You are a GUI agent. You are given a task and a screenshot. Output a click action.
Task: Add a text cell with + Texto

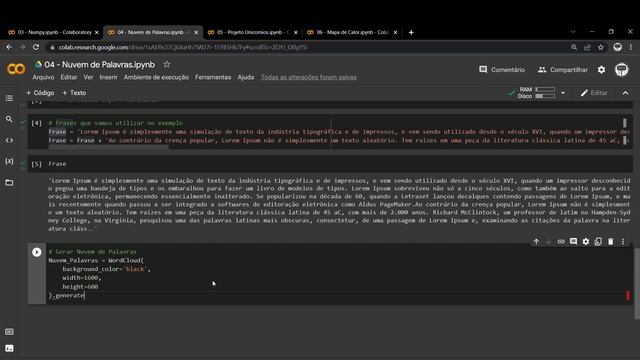coord(74,93)
